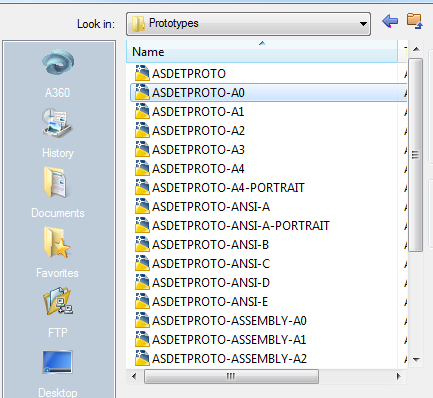
Task: Click ASDETPROTO-ANSI-B file icon
Action: pos(142,244)
